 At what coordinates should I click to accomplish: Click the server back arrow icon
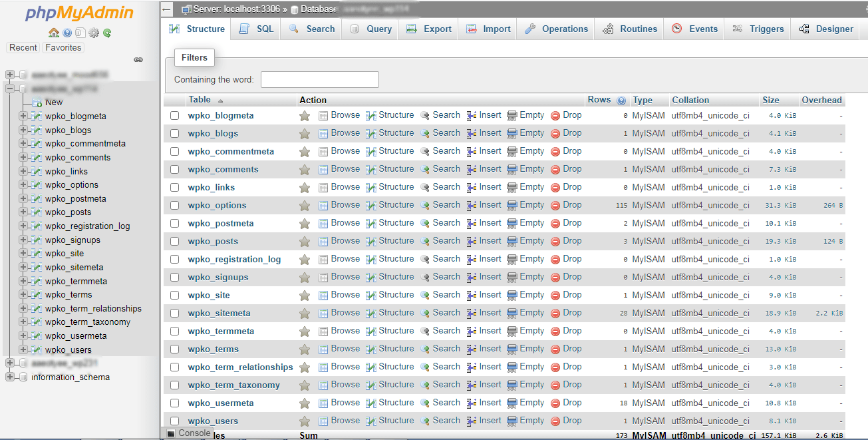[166, 9]
